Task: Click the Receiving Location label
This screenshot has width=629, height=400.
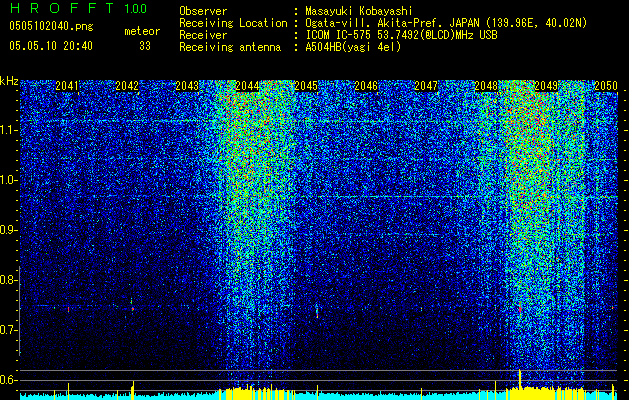Action: click(233, 23)
